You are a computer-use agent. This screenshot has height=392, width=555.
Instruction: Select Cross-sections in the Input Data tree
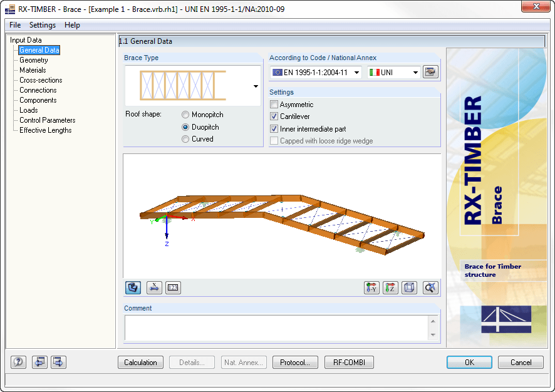pyautogui.click(x=40, y=80)
